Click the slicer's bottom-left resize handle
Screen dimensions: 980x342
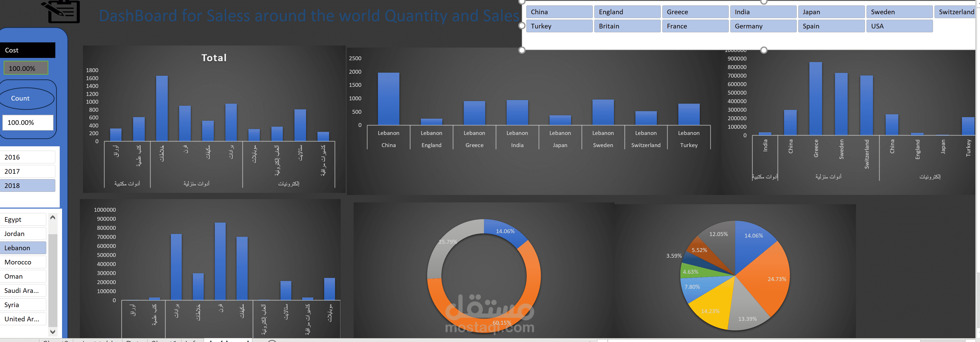click(x=522, y=50)
